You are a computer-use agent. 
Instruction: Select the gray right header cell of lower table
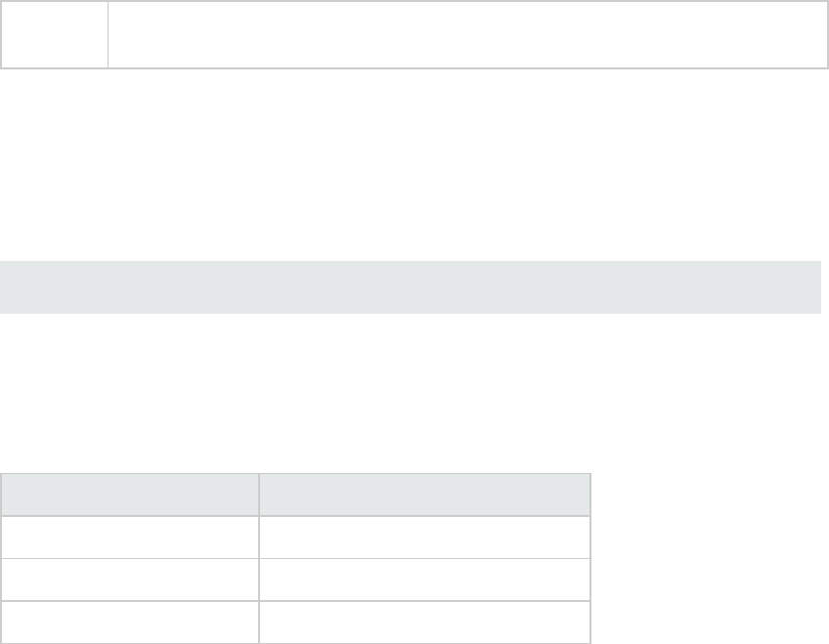click(x=424, y=494)
